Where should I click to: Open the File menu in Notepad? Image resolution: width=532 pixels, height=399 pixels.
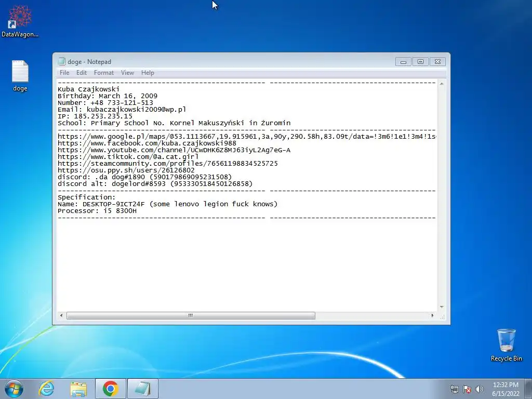pyautogui.click(x=64, y=73)
